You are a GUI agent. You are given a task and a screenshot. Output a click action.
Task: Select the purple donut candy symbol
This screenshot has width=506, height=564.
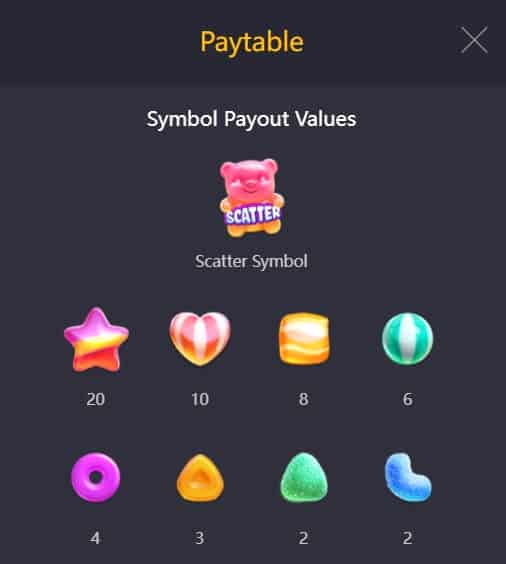(x=96, y=477)
